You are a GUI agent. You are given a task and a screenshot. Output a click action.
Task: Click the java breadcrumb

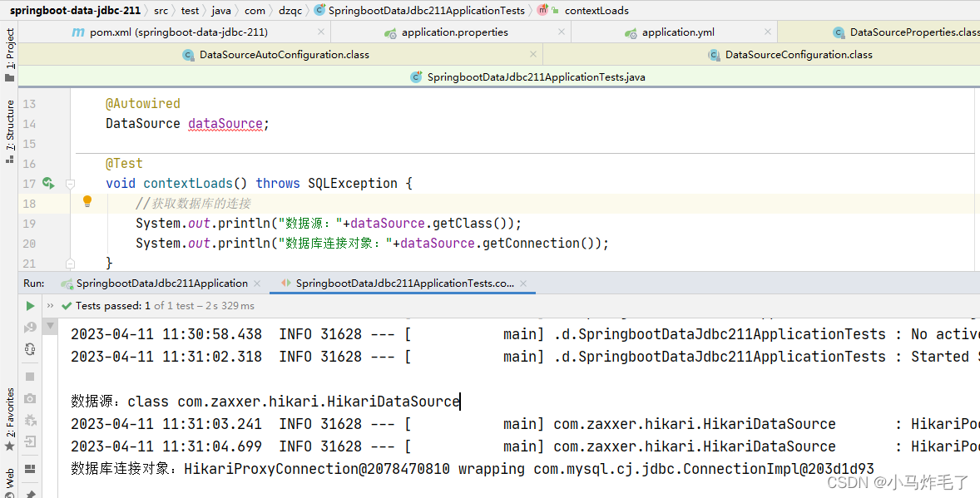pyautogui.click(x=220, y=10)
